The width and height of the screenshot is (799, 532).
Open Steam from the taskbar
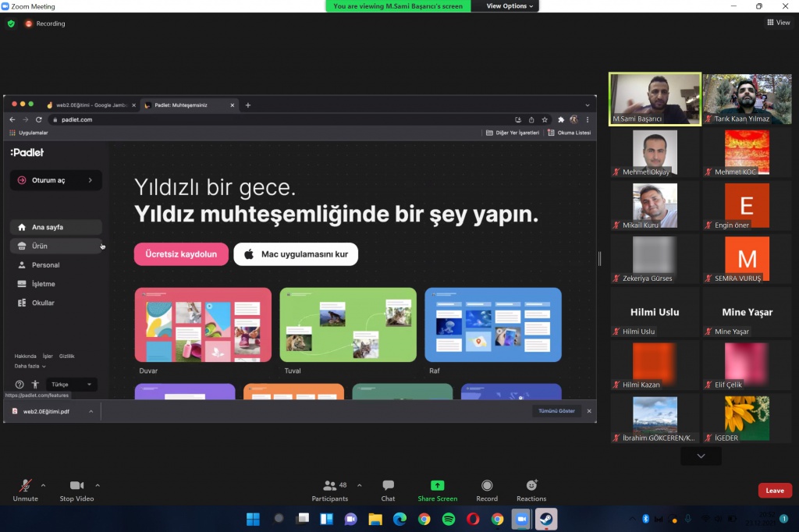[546, 520]
